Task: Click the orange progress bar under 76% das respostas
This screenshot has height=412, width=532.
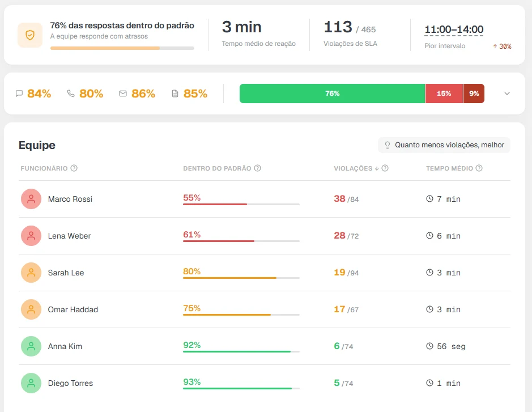Action: coord(122,48)
